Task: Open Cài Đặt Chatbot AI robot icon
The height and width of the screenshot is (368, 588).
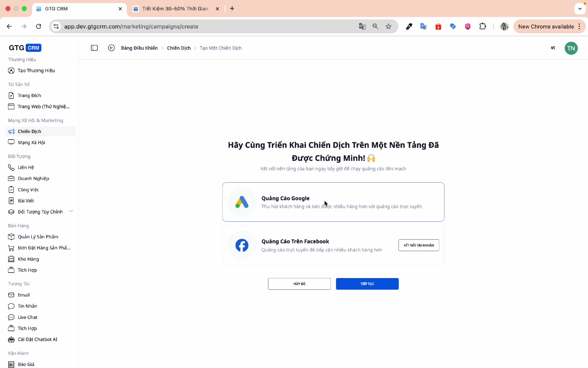Action: click(11, 339)
